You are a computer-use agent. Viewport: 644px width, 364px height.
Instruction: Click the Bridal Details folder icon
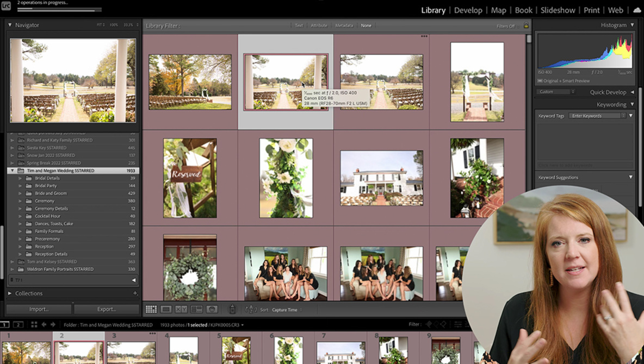point(29,178)
